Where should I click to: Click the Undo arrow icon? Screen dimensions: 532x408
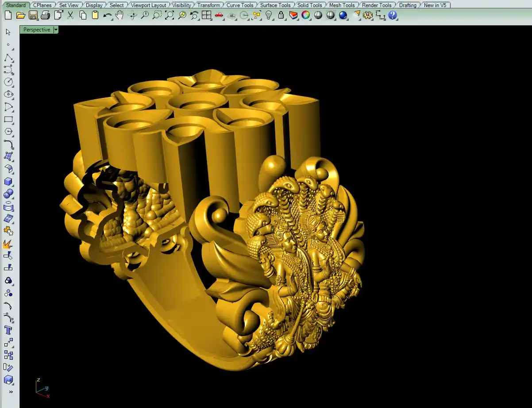tap(107, 16)
